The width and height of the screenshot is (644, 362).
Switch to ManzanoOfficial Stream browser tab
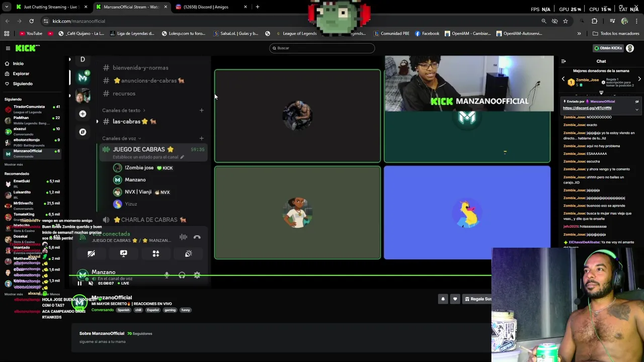[131, 7]
